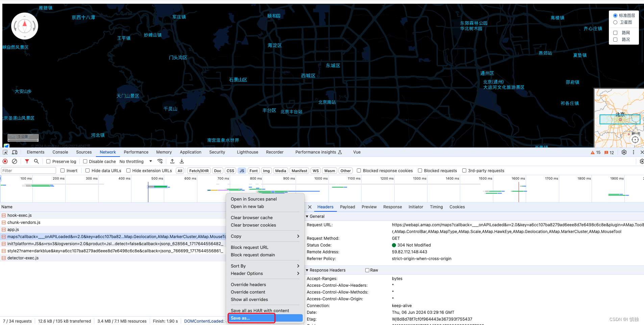Toggle Raw response headers checkbox
Screen dimensions: 644x325
pyautogui.click(x=367, y=270)
